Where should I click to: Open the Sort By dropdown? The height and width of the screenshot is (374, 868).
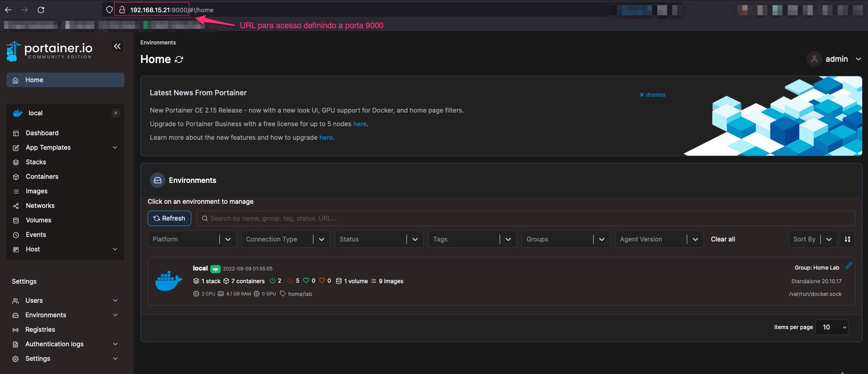[x=813, y=239]
